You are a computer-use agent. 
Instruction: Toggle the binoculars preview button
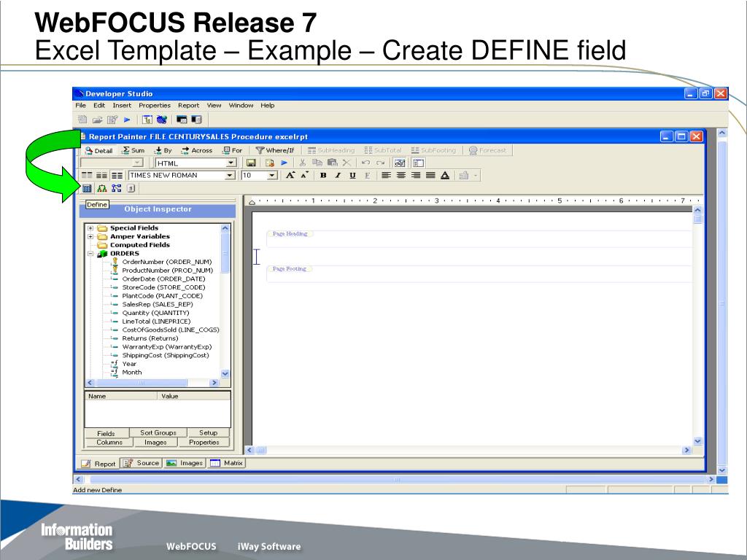[x=400, y=163]
